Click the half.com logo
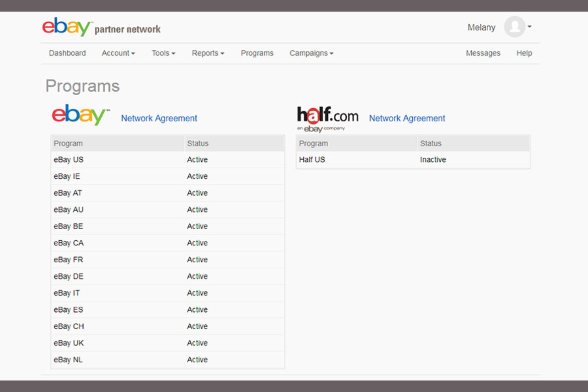The image size is (588, 392). click(x=328, y=119)
